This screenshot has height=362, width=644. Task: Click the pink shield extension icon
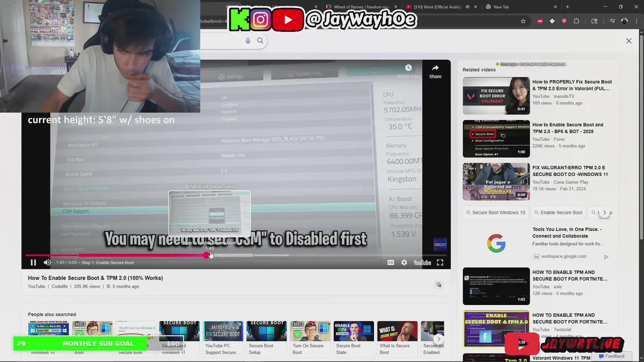[x=564, y=21]
